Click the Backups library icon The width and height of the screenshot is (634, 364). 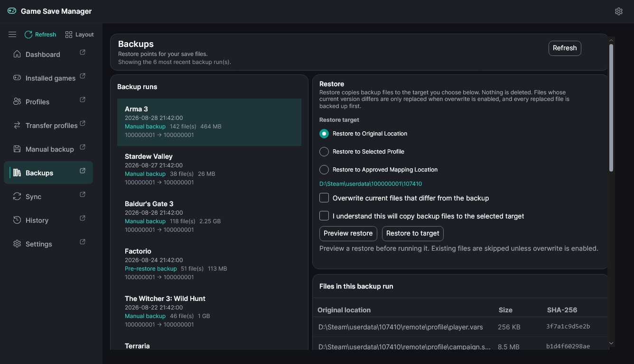tap(17, 173)
